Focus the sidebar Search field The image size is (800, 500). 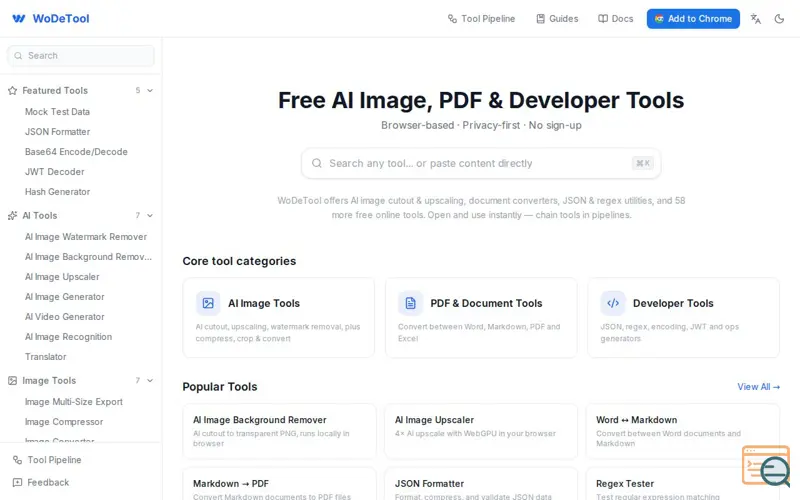[81, 56]
